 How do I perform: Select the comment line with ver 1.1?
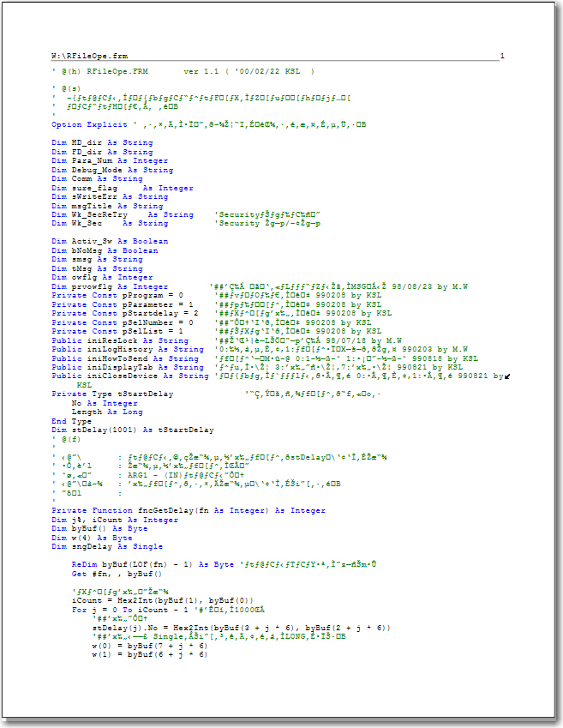[x=183, y=71]
